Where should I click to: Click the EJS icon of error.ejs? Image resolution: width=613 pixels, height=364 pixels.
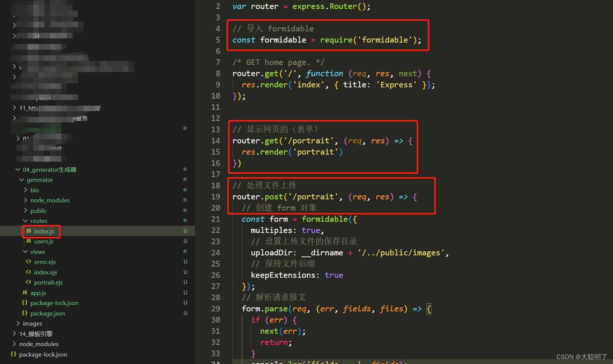point(28,262)
